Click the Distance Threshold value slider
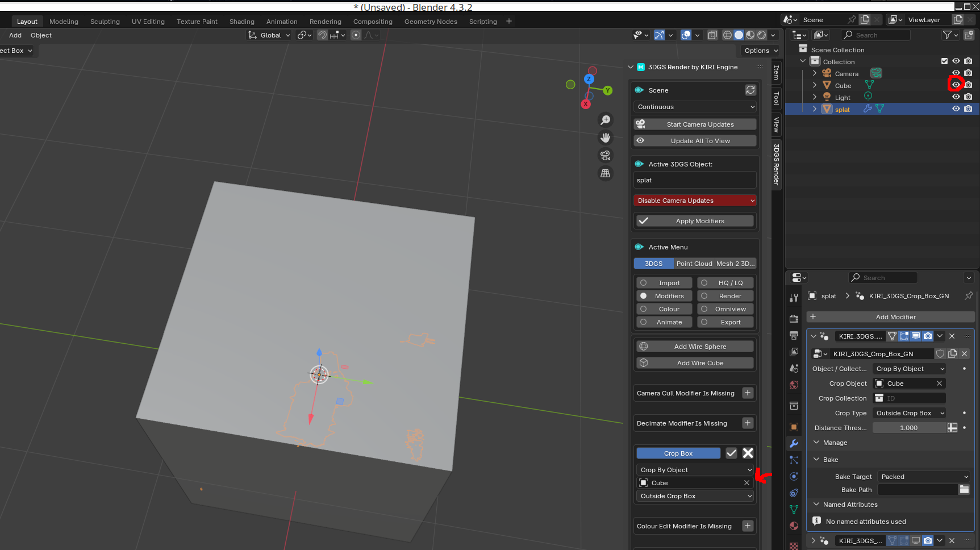 [x=908, y=428]
